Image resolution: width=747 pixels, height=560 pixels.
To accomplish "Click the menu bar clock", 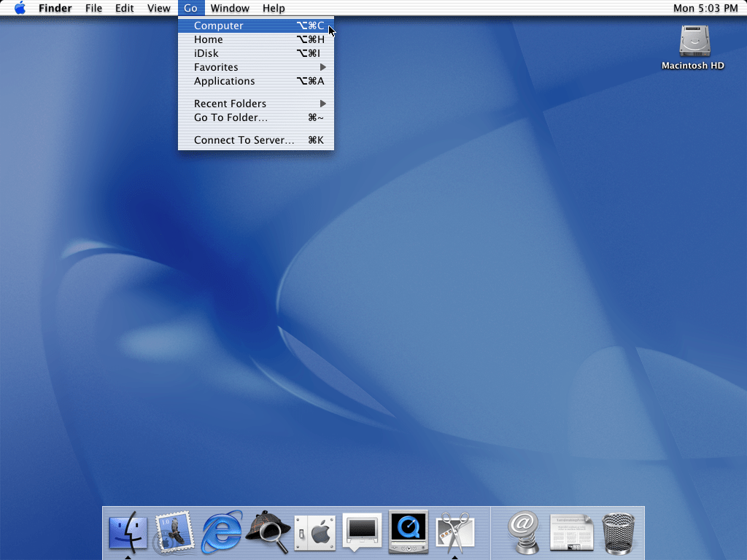I will 705,8.
